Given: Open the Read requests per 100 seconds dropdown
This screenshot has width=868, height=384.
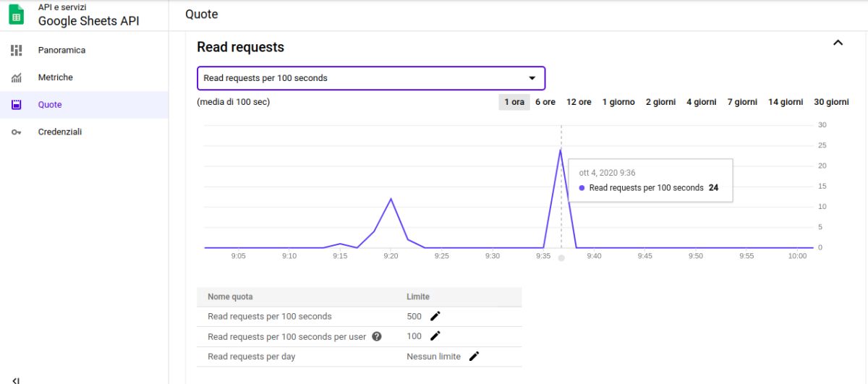Looking at the screenshot, I should [371, 78].
